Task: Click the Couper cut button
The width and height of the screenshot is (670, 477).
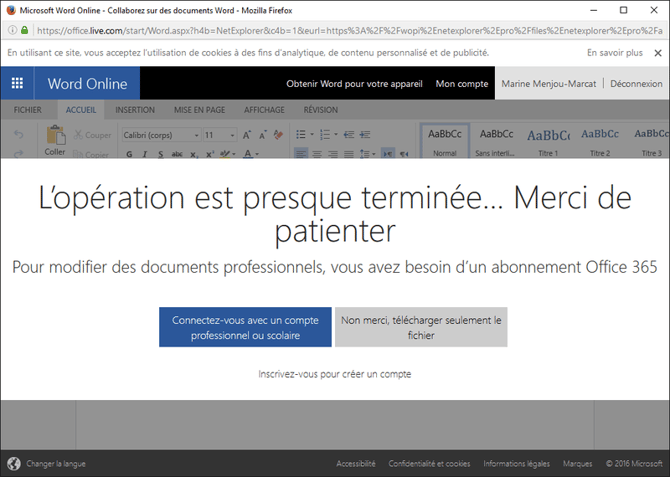Action: [x=92, y=135]
